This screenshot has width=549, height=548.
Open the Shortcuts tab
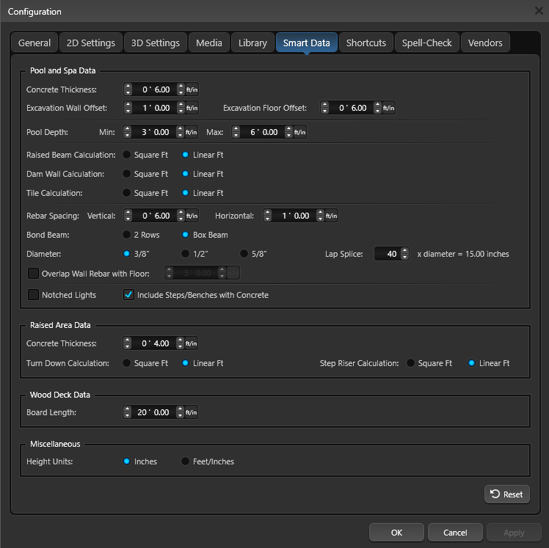pyautogui.click(x=366, y=43)
